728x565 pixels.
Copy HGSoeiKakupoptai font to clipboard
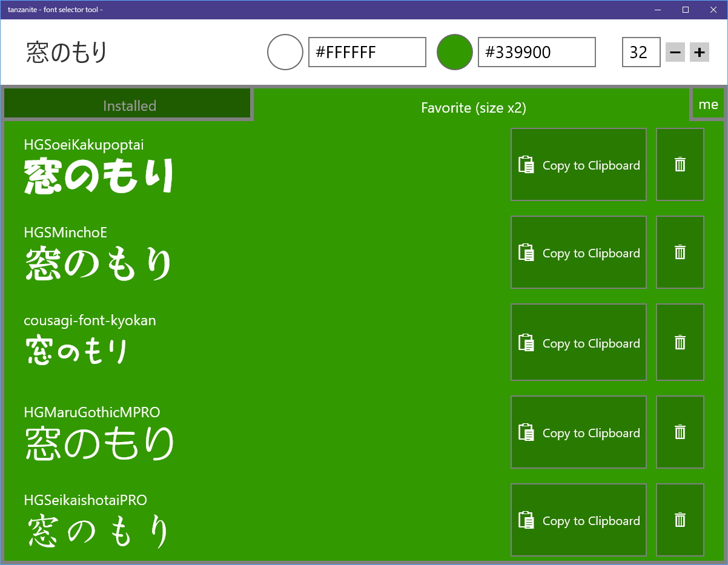pyautogui.click(x=578, y=164)
